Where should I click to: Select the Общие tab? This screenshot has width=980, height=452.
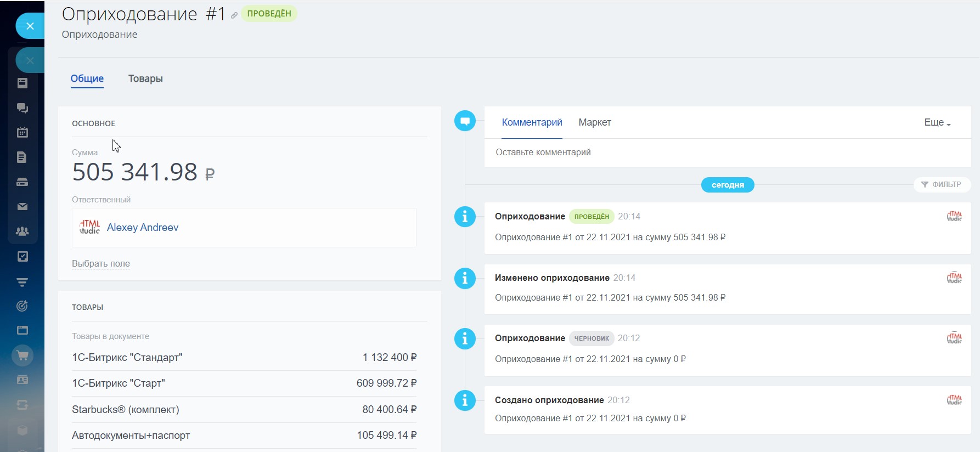click(x=87, y=78)
